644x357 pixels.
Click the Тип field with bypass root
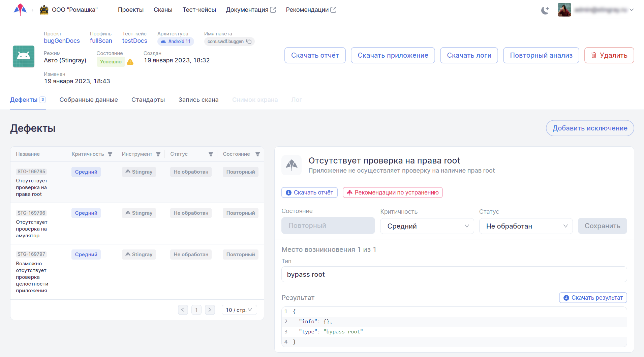coord(454,274)
